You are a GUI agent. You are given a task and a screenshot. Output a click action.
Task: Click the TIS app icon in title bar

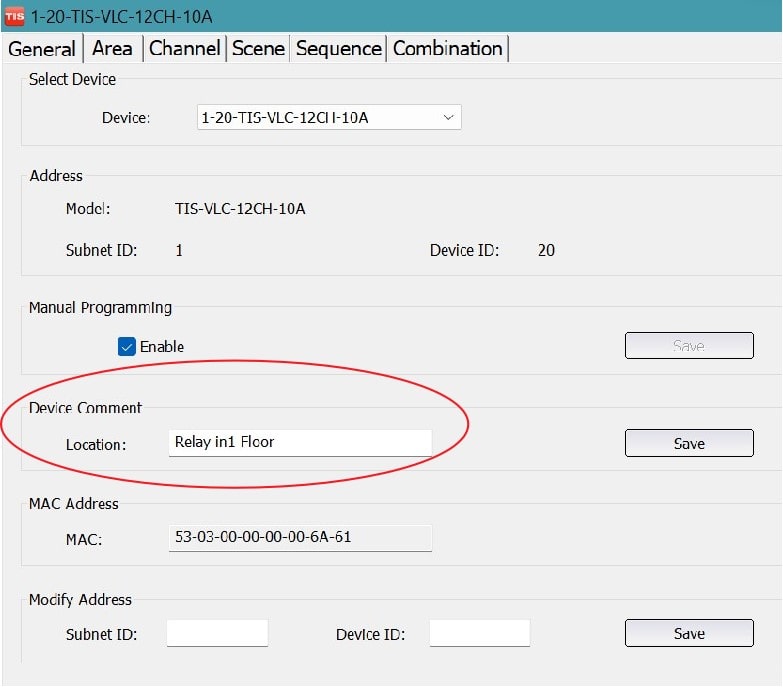click(x=14, y=16)
